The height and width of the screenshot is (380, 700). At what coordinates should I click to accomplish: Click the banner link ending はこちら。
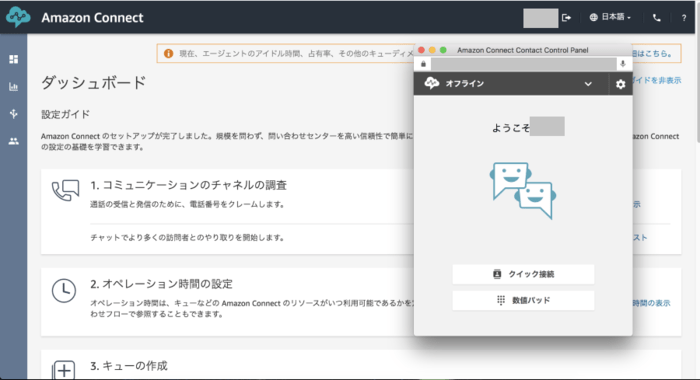(652, 54)
